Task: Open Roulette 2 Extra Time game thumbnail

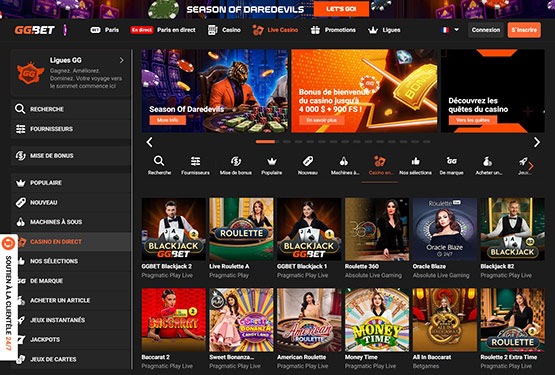Action: [513, 320]
